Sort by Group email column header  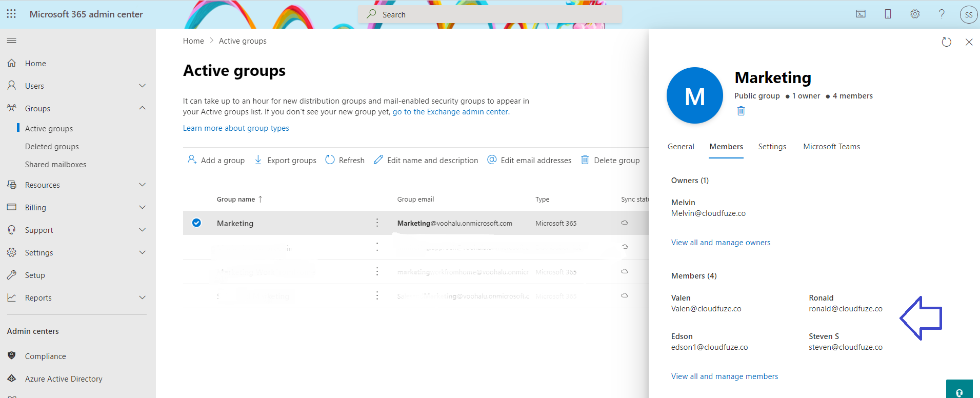point(415,199)
